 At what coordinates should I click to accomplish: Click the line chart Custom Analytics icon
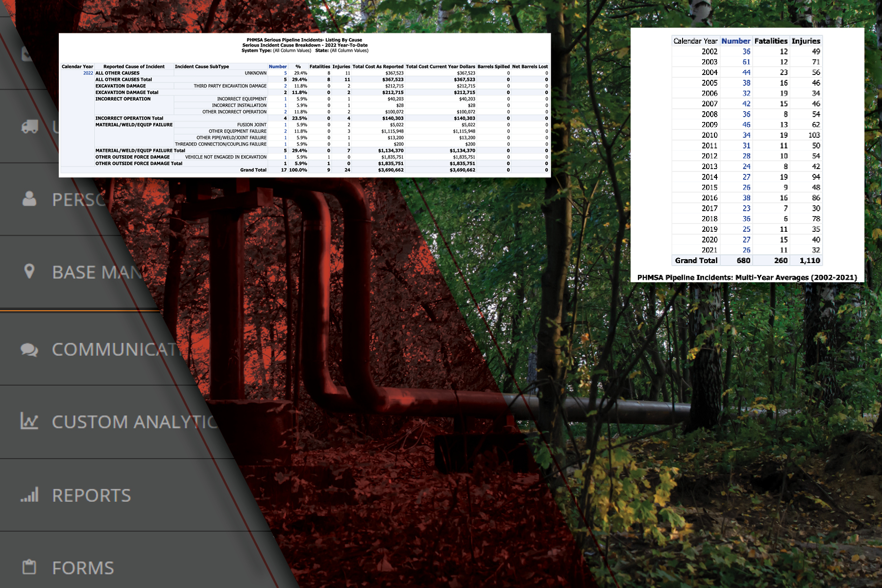(x=29, y=421)
